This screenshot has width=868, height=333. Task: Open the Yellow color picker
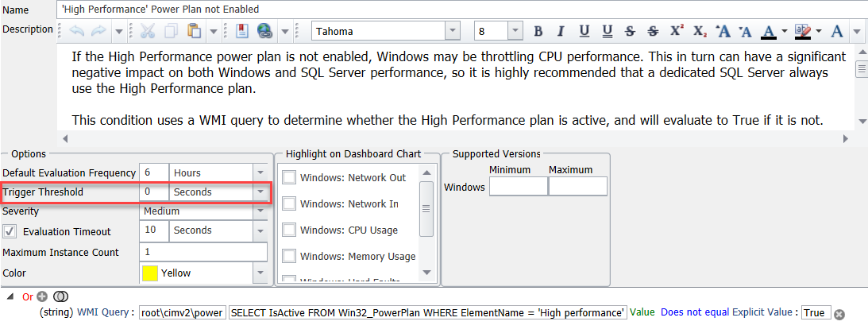[260, 273]
